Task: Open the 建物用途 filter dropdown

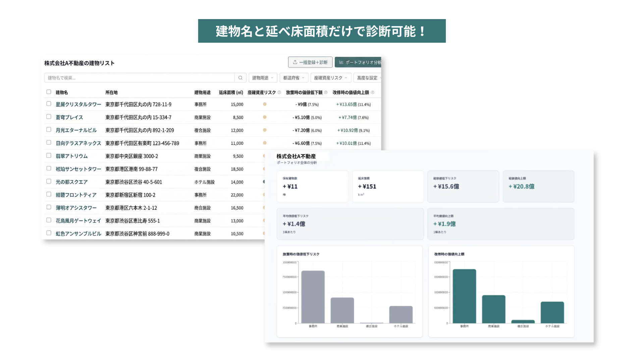Action: coord(263,78)
